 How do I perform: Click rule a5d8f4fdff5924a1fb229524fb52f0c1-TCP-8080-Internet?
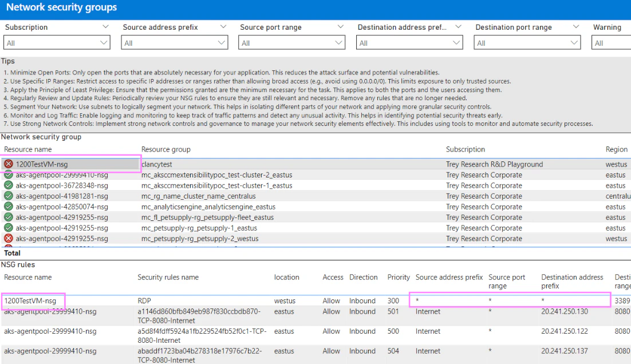tap(202, 335)
